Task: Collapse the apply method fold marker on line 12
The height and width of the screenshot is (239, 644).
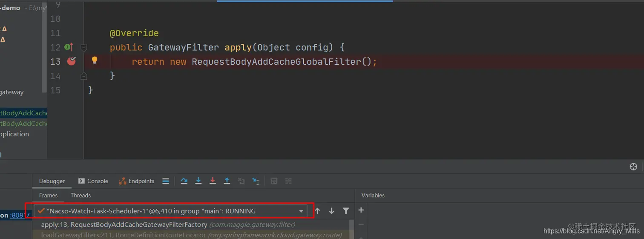Action: pos(84,47)
